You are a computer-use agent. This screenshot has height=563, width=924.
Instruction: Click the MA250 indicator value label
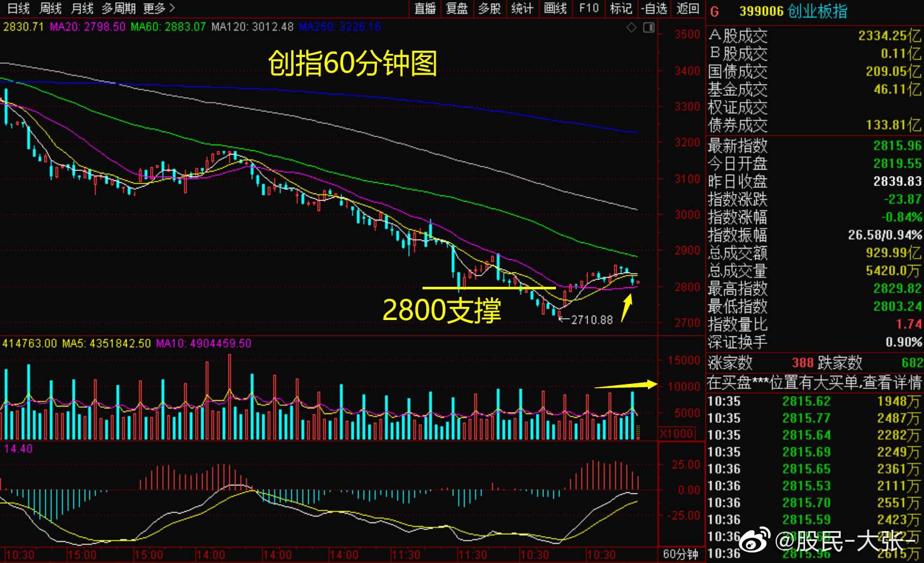tap(339, 27)
